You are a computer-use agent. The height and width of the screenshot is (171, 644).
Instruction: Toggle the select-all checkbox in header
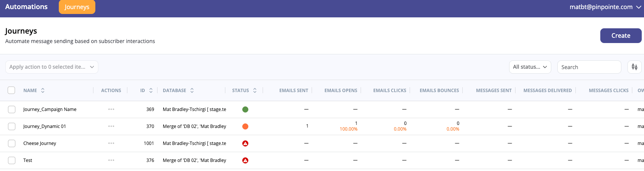click(11, 90)
